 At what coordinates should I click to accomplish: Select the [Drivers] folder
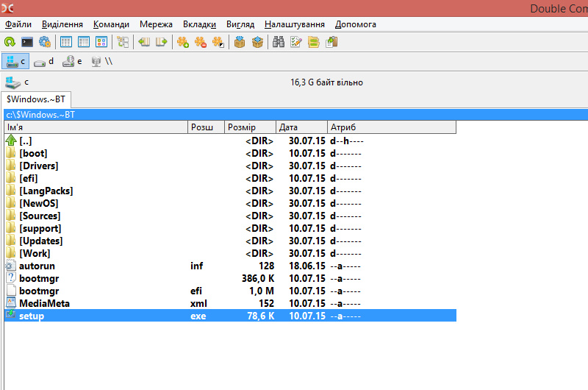click(x=230, y=166)
